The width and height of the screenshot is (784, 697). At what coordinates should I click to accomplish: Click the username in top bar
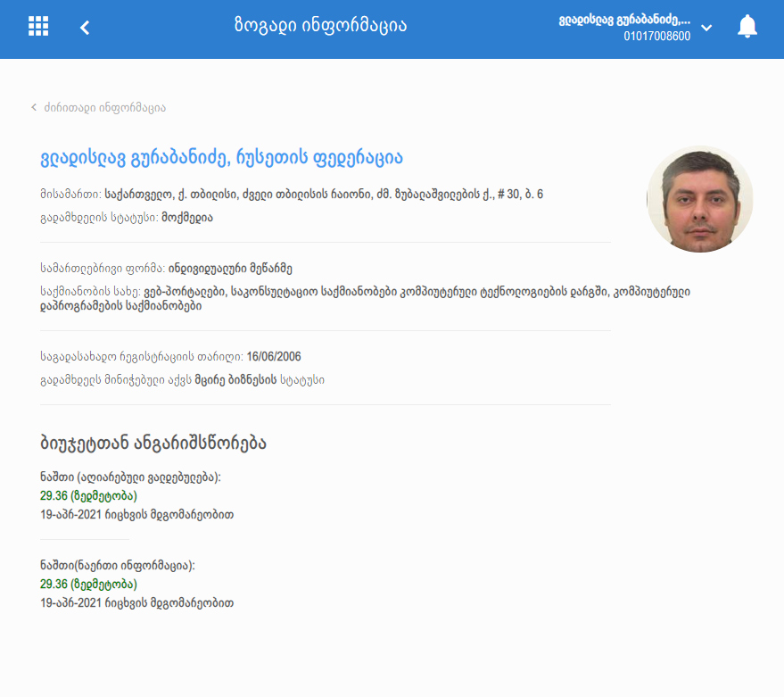point(623,20)
